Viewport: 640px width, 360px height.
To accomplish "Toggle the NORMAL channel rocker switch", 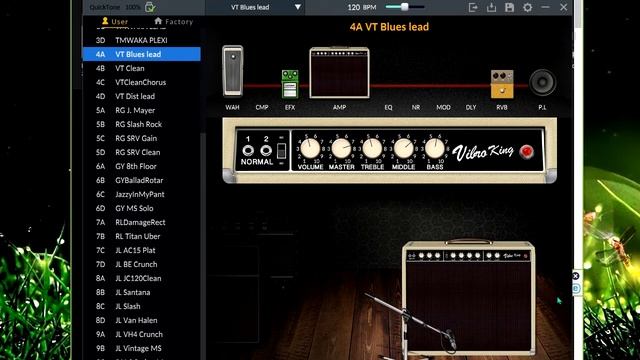I will tap(281, 151).
